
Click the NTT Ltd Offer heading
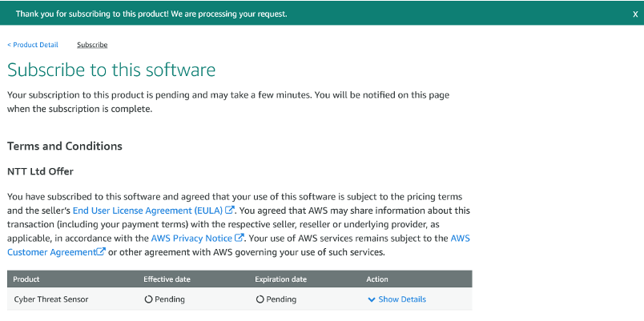pos(40,171)
